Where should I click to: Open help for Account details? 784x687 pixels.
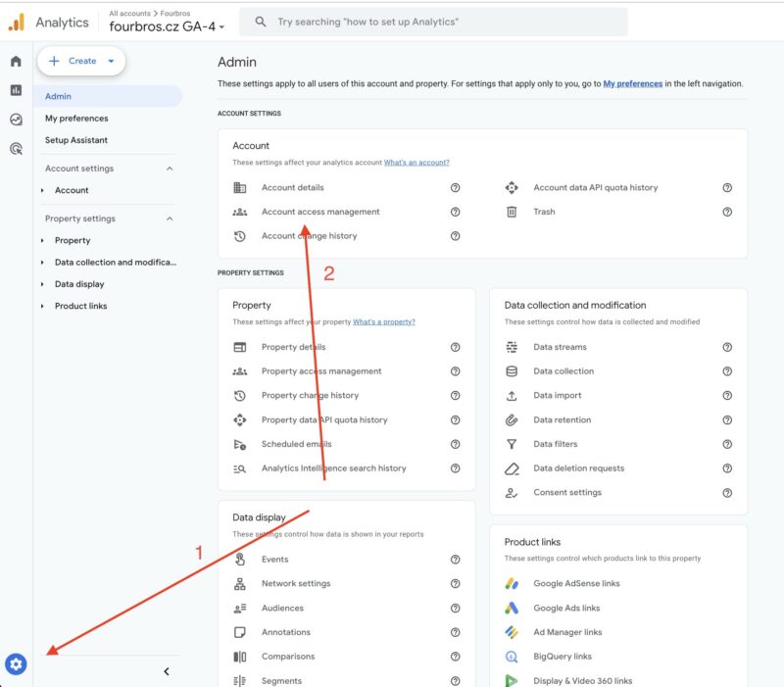[455, 187]
